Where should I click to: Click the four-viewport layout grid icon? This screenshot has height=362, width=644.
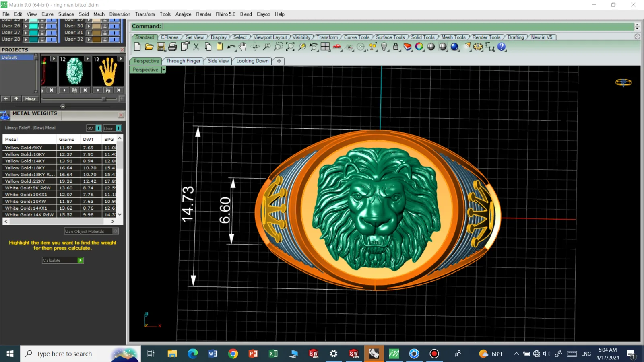[x=325, y=47]
